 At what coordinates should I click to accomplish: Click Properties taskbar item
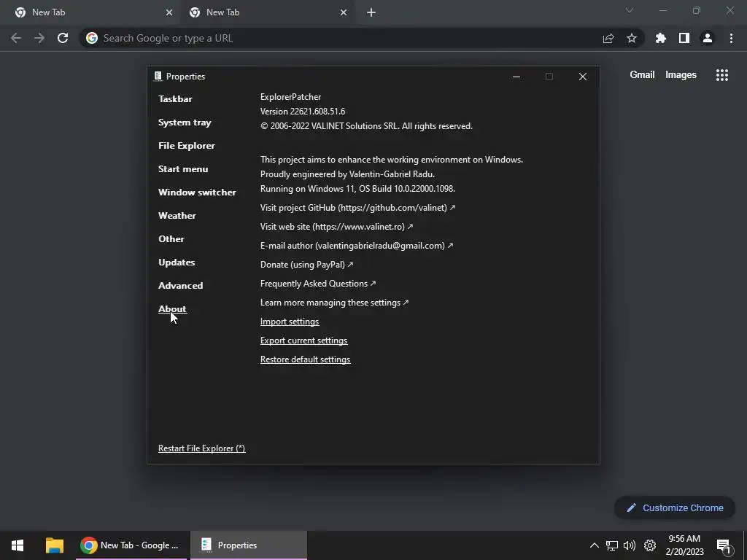pos(248,545)
